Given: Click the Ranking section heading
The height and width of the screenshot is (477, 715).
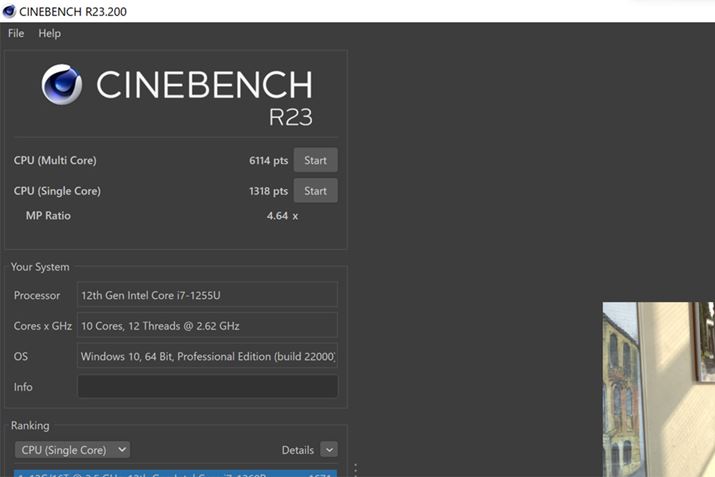Looking at the screenshot, I should [30, 425].
